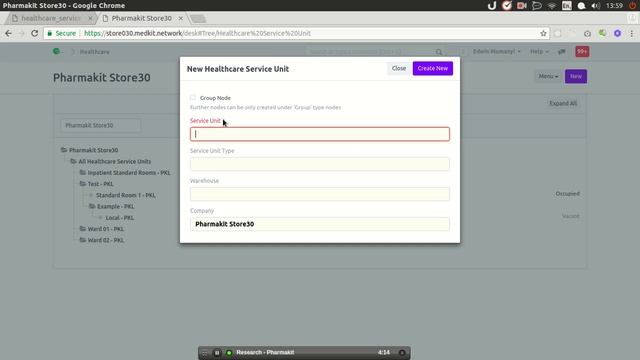Click the Secure padlock indicator
This screenshot has width=640, height=360.
tap(62, 33)
